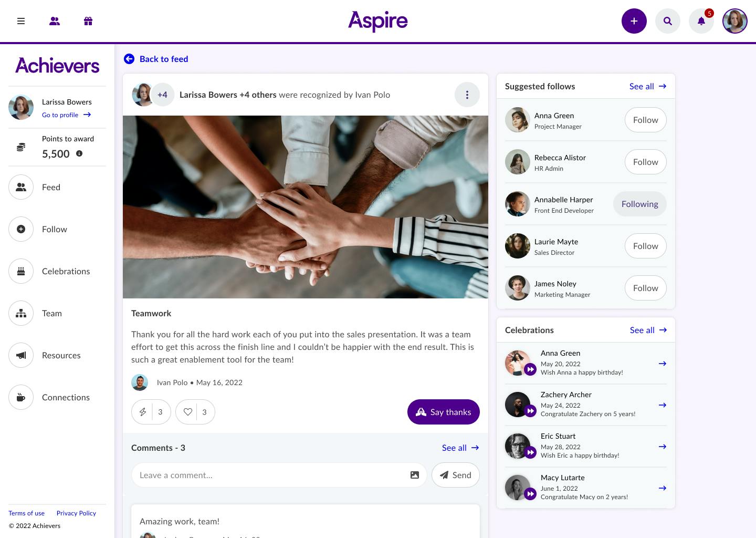Follow Rebecca Alistor
The width and height of the screenshot is (756, 538).
click(646, 162)
